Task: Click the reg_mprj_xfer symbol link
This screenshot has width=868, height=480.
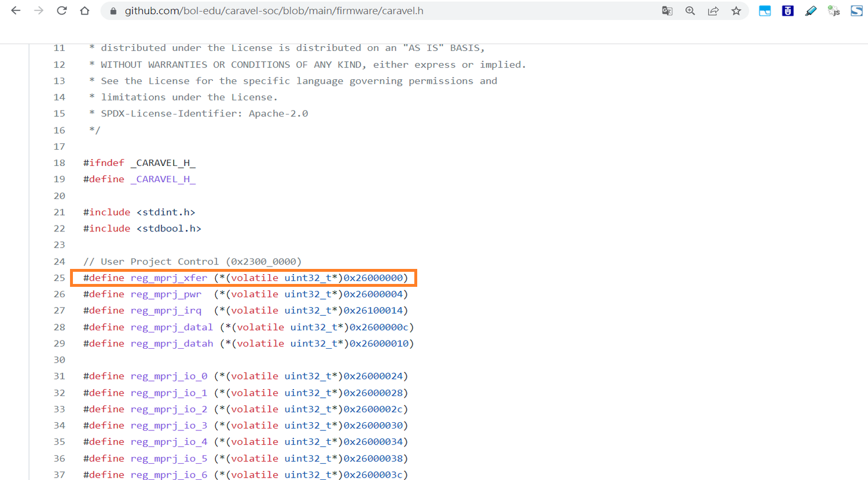Action: 168,278
